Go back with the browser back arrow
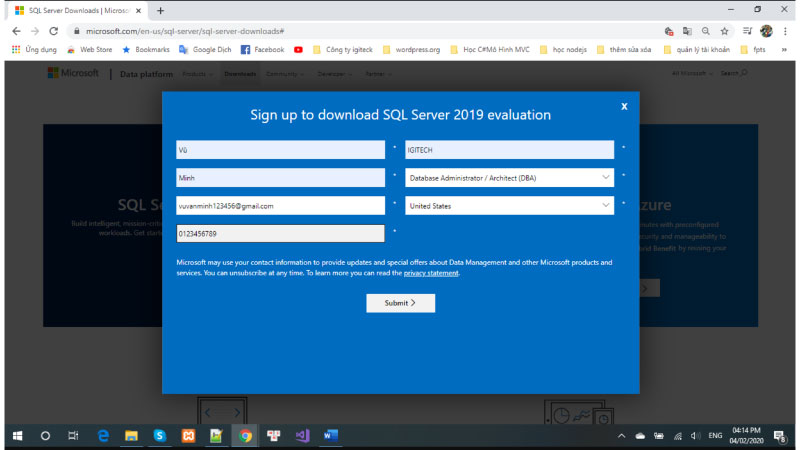The height and width of the screenshot is (450, 800). coord(16,31)
